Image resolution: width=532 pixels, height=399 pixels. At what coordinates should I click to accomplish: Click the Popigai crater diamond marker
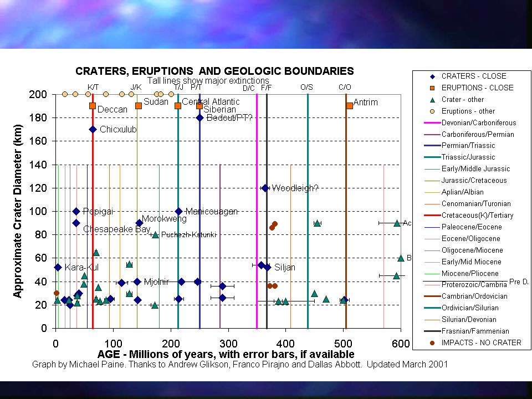coord(76,211)
